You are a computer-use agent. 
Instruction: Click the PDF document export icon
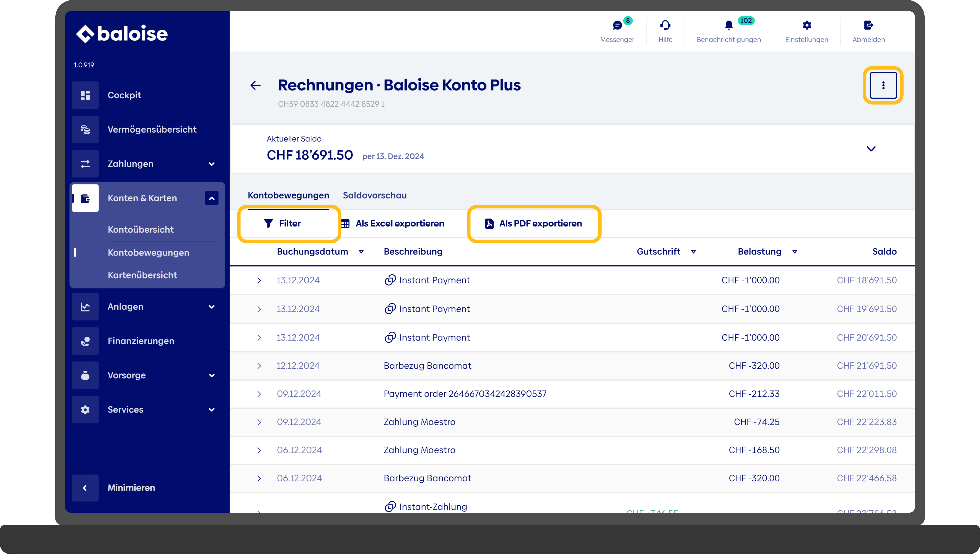pyautogui.click(x=489, y=223)
